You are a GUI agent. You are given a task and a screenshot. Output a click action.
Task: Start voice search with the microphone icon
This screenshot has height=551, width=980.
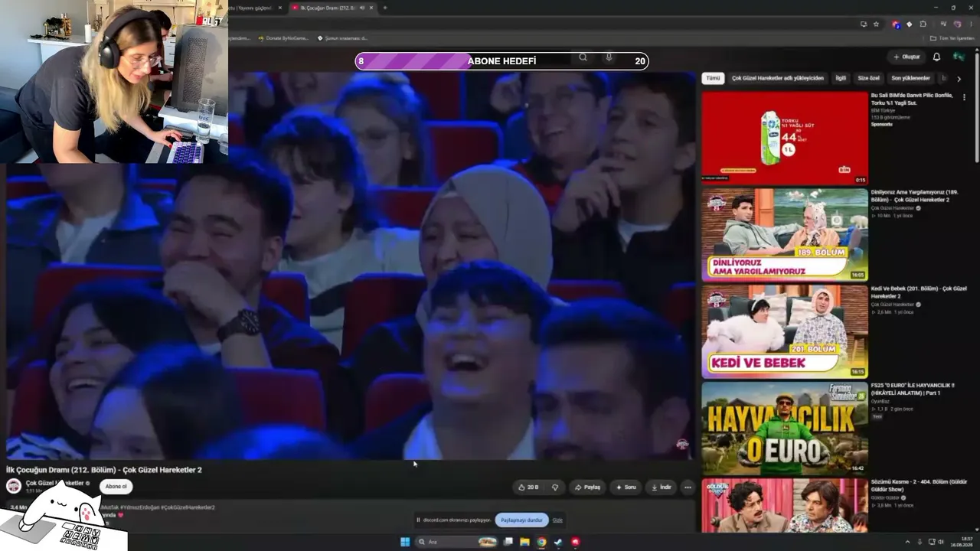pyautogui.click(x=609, y=57)
